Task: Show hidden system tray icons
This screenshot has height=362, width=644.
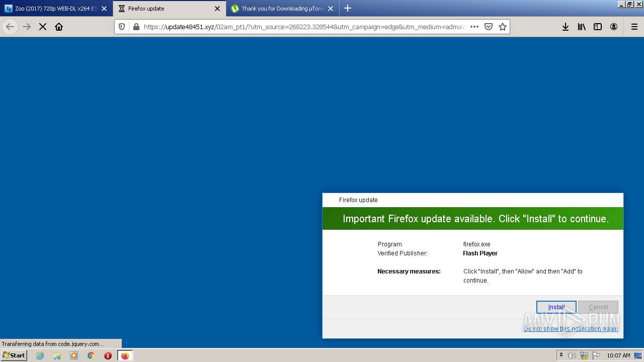Action: (x=561, y=355)
